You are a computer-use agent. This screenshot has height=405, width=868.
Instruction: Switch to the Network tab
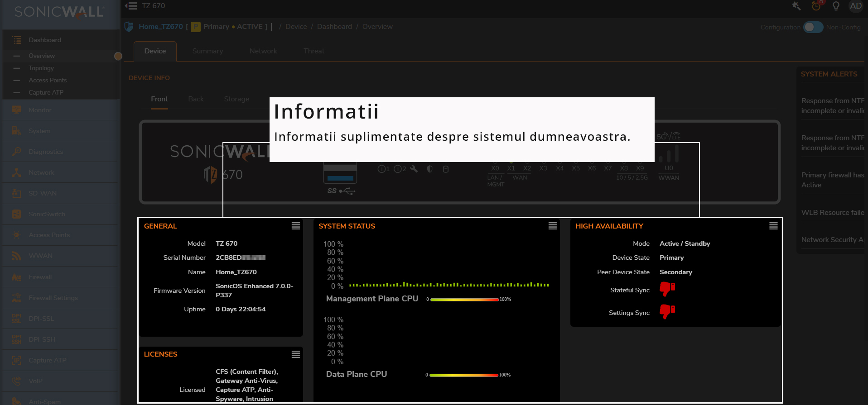[x=263, y=51]
